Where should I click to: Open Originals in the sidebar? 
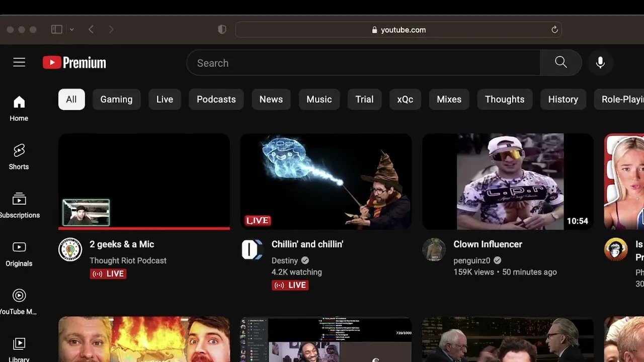click(19, 253)
